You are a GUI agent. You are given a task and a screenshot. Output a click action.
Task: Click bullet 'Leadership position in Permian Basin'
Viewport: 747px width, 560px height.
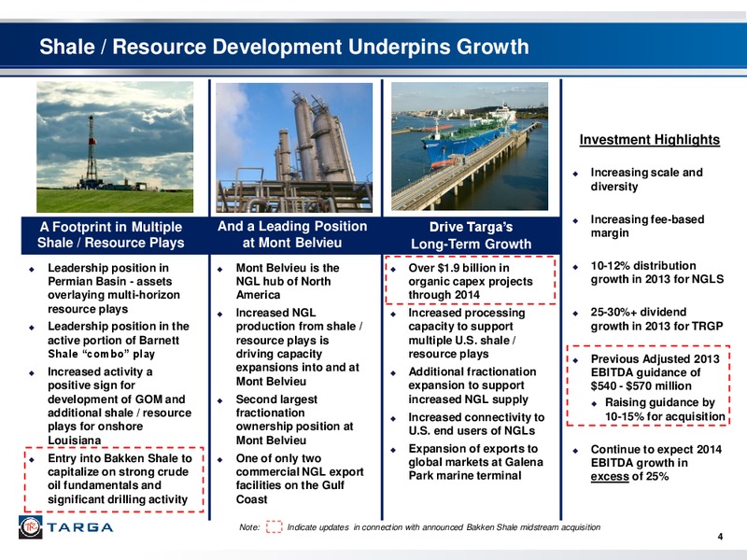[x=114, y=288]
